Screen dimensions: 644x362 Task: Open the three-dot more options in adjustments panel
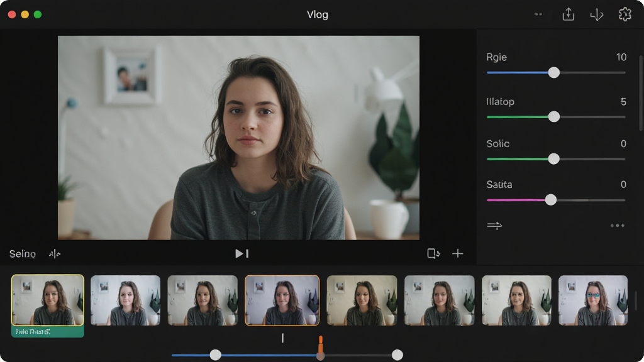pos(618,226)
